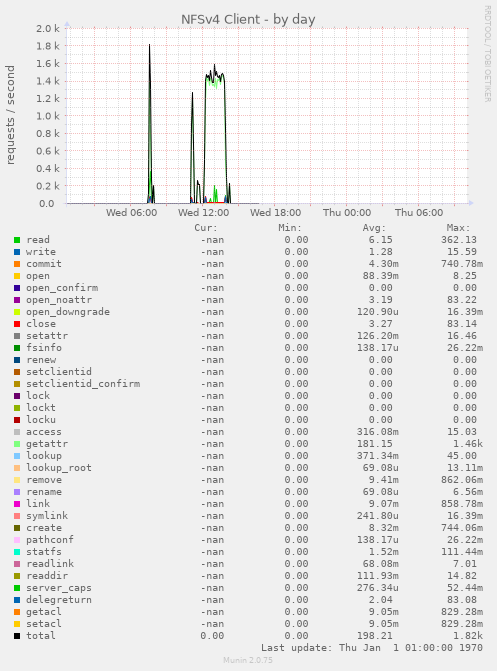
Task: Click the Last update timestamp line
Action: tap(372, 648)
